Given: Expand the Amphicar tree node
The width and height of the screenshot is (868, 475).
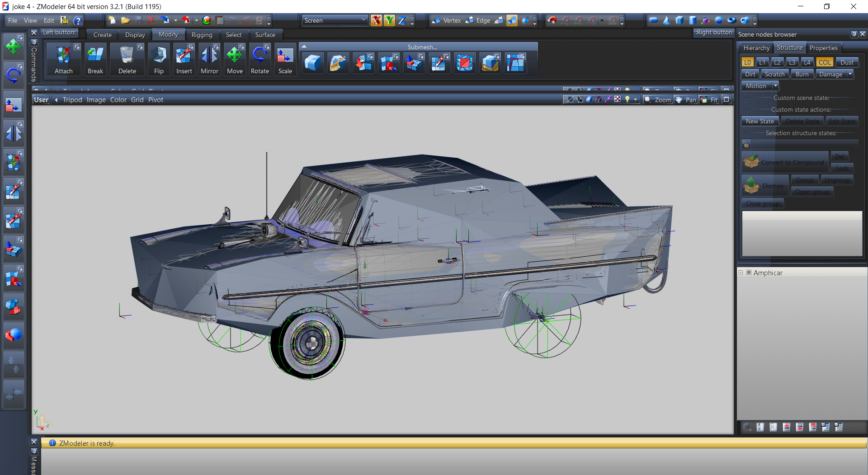Looking at the screenshot, I should pyautogui.click(x=741, y=273).
